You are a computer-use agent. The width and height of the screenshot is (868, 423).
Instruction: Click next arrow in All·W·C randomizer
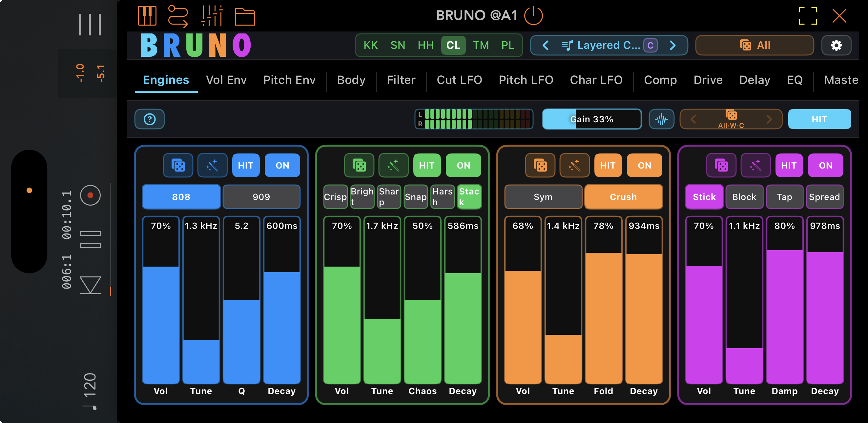769,119
